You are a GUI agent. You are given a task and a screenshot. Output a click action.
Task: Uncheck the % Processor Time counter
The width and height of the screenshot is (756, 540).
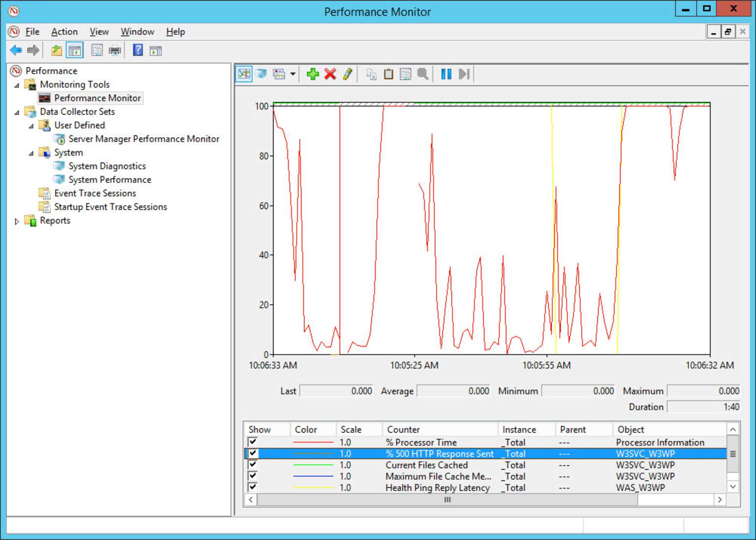tap(252, 442)
